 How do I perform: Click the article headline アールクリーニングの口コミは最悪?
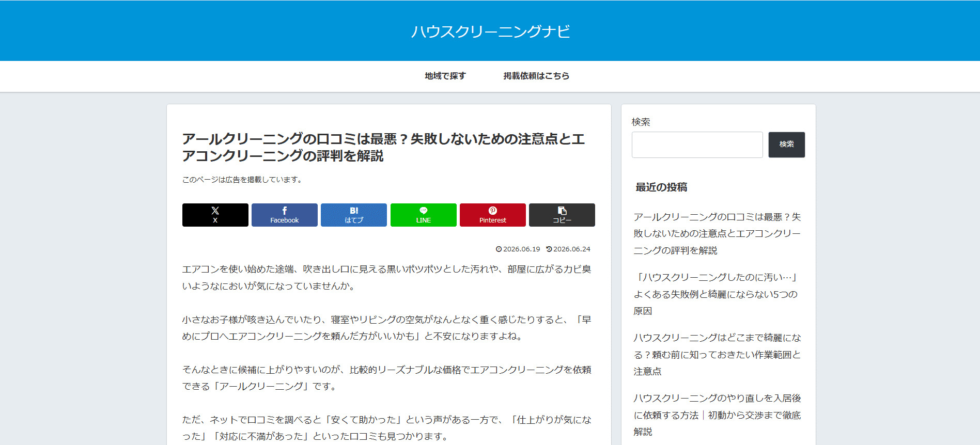coord(383,147)
